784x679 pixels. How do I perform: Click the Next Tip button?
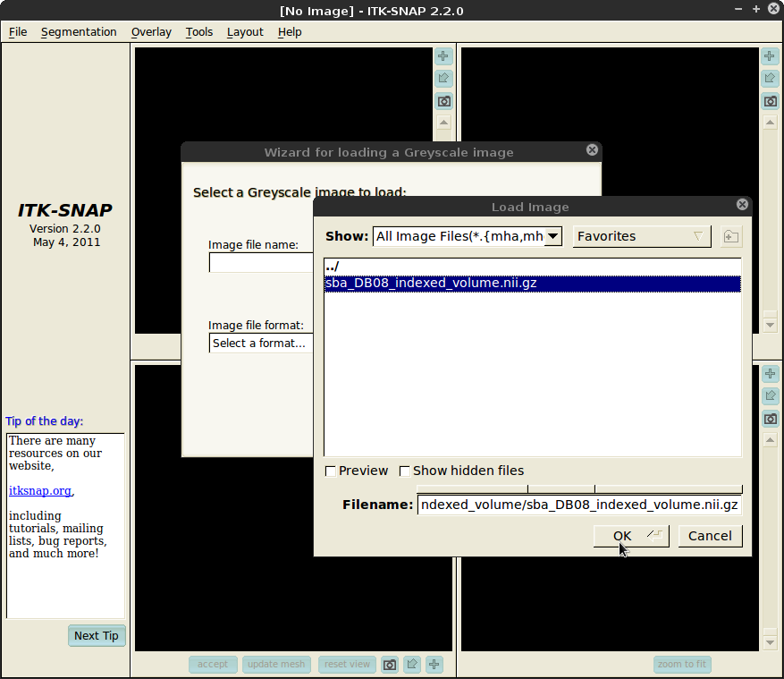97,636
